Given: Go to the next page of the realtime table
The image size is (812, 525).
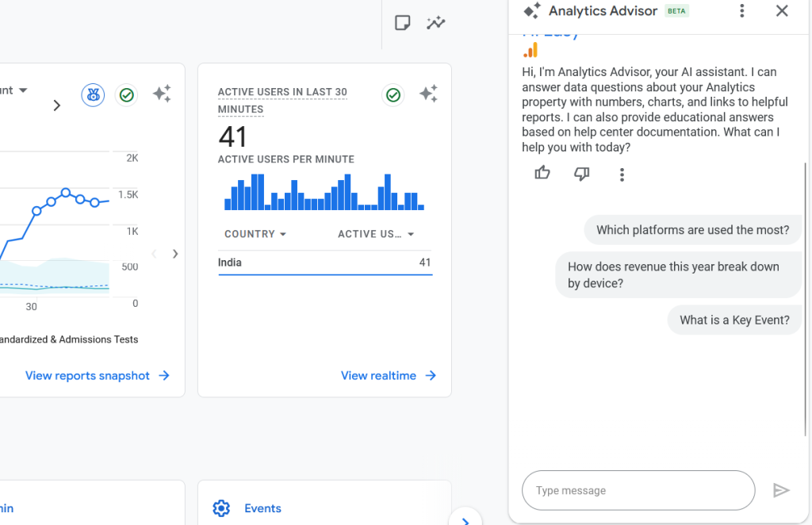Looking at the screenshot, I should tap(175, 254).
